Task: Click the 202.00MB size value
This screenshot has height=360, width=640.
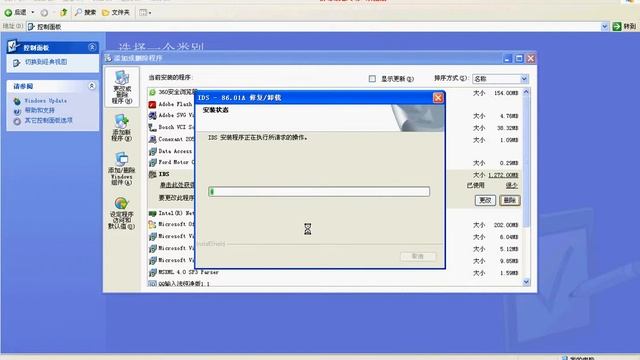Action: point(506,225)
